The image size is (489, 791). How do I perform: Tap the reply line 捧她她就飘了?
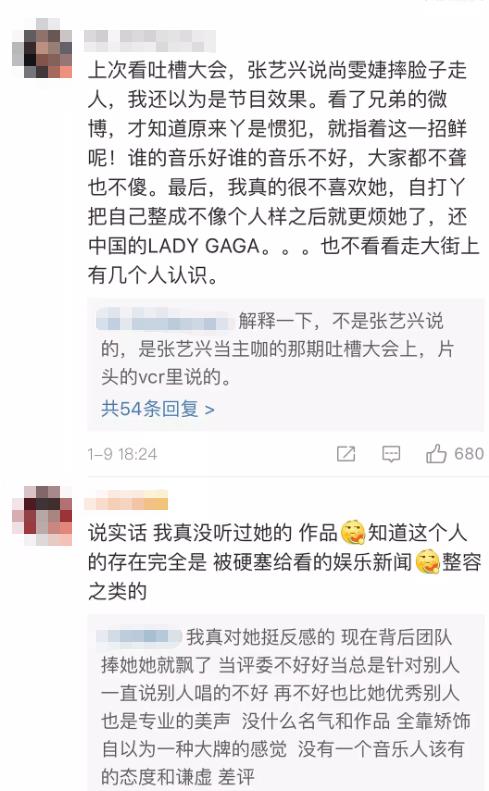click(x=155, y=665)
